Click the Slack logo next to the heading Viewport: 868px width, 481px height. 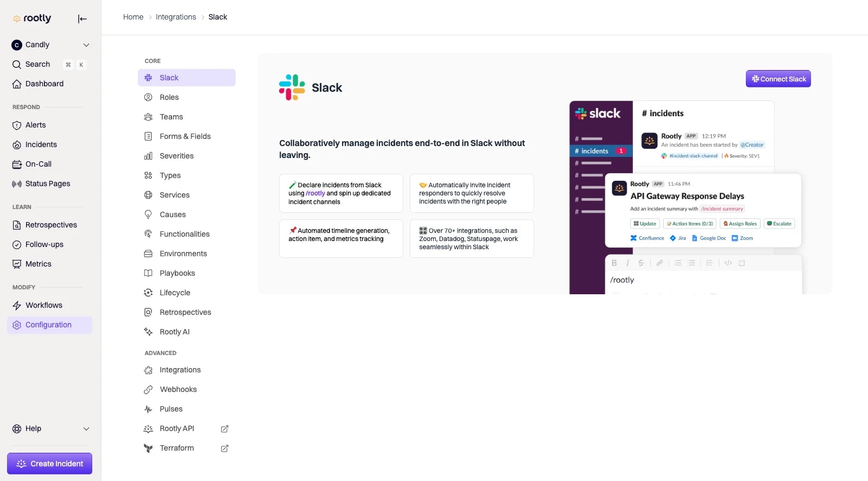click(x=292, y=87)
